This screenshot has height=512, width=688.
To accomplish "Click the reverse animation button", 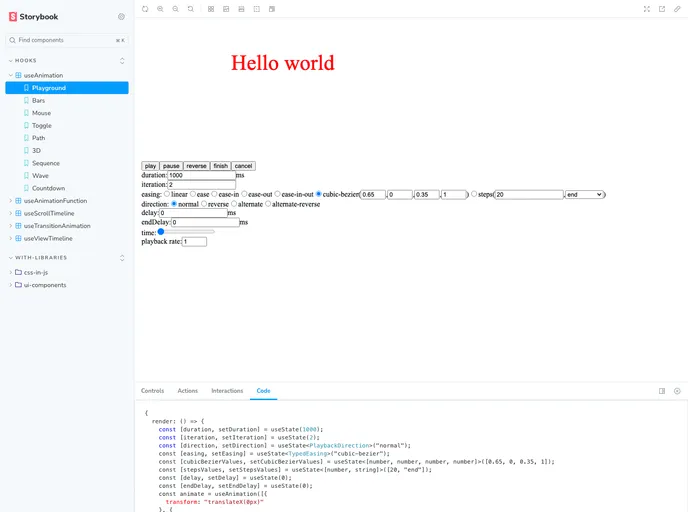I will point(196,166).
